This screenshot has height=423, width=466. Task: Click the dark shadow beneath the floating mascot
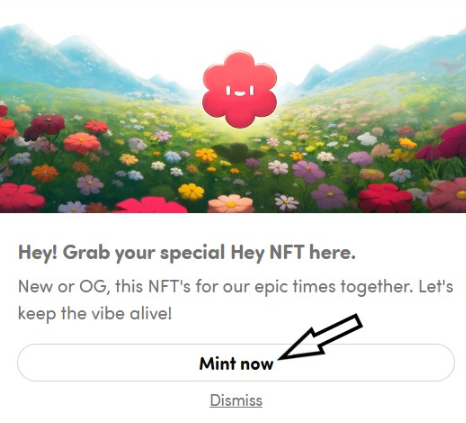(237, 152)
